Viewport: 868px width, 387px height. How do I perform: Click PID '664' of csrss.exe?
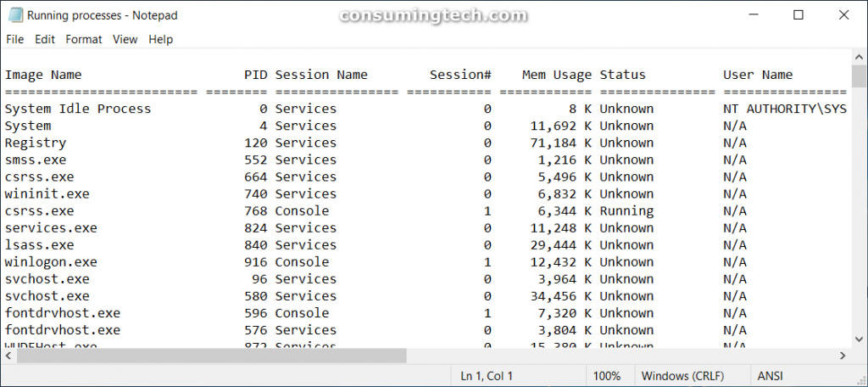tap(256, 177)
